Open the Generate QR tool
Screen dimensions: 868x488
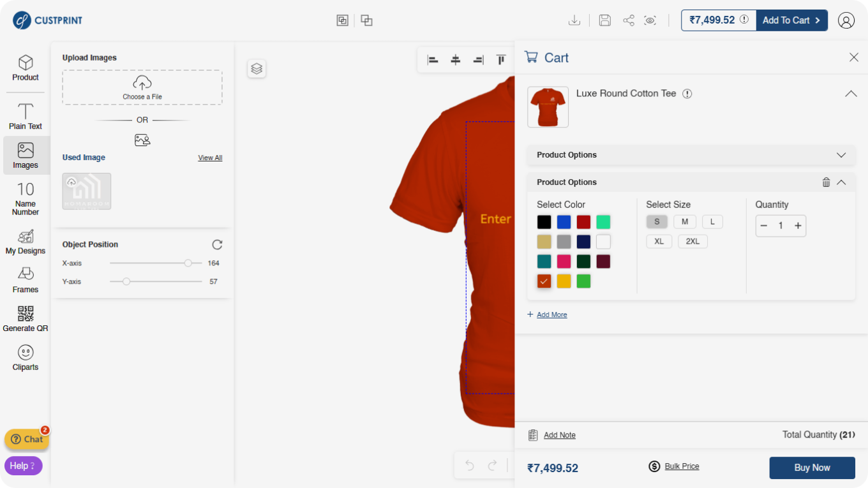point(26,319)
